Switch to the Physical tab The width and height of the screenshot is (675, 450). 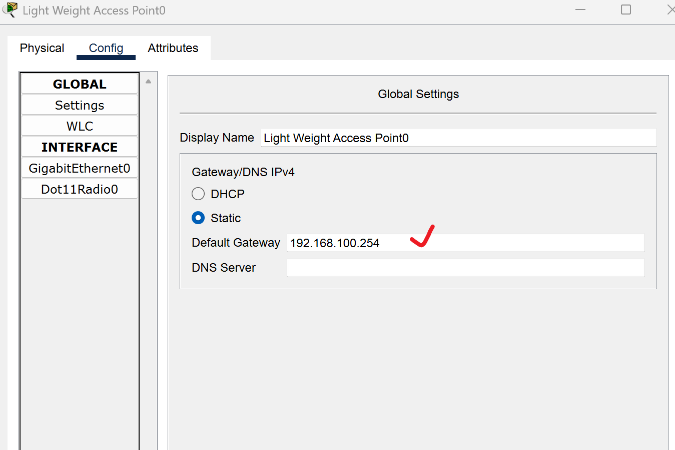point(42,48)
